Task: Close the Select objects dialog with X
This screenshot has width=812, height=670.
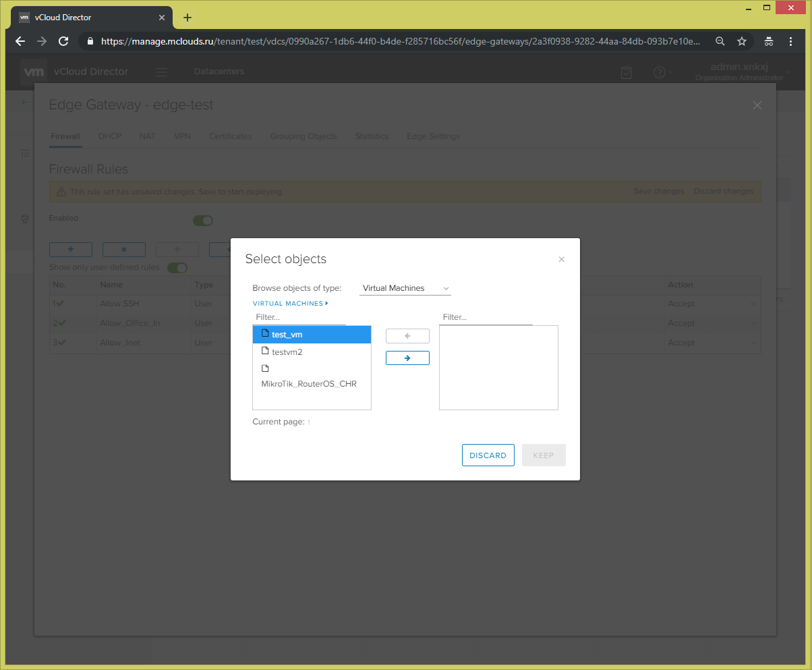Action: coord(561,259)
